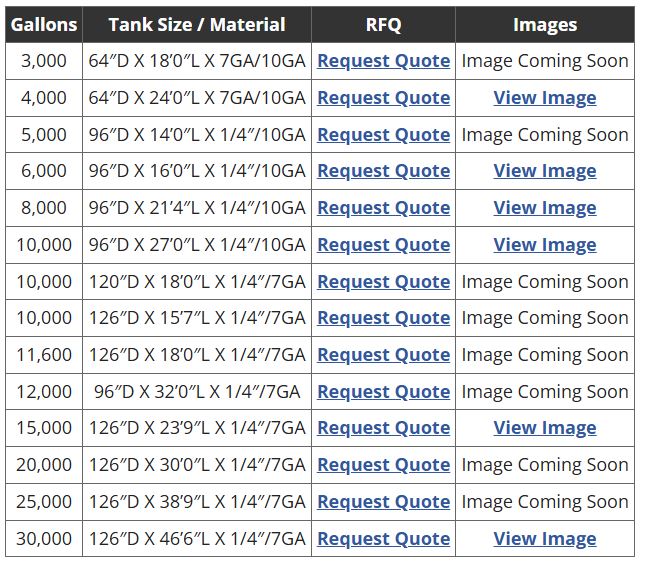Click the Tank Size / Material header
Screen dimensions: 645x568
197,25
